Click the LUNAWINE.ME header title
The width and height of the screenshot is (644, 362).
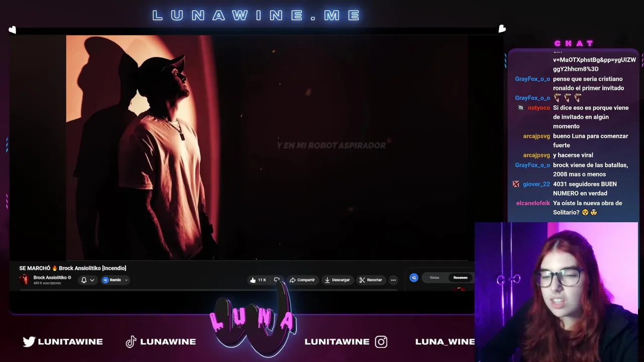tap(257, 16)
